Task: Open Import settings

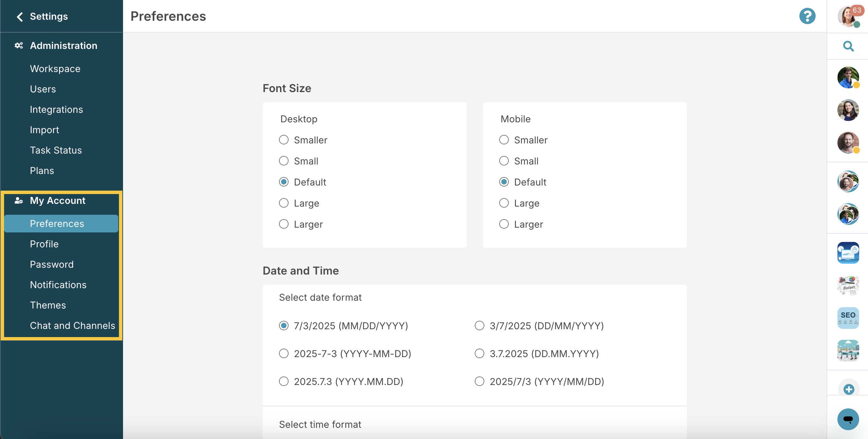Action: 45,130
